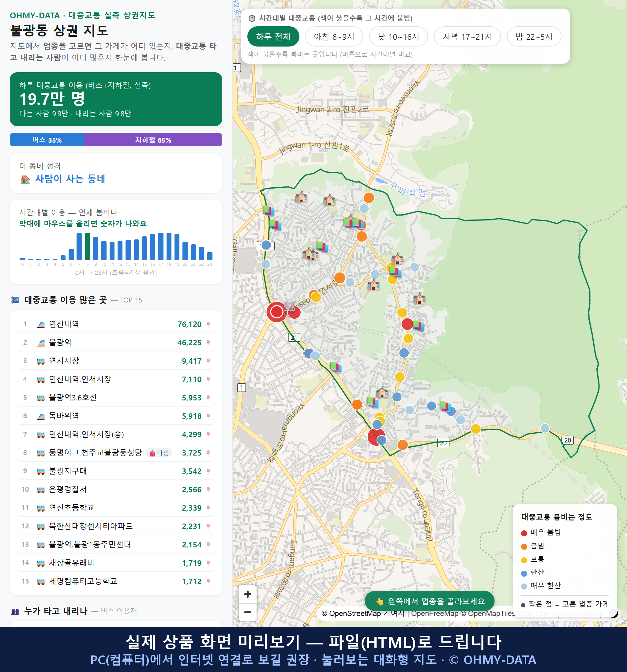Viewport: 627px width, 672px height.
Task: Click the 작은 점 = 고른 업종 가게 legend entry
Action: click(565, 604)
